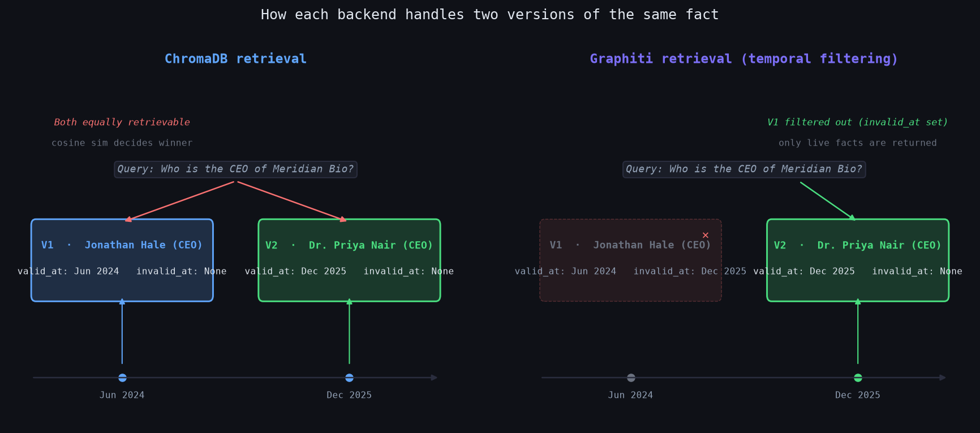Viewport: 980px width, 433px height.
Task: Select the blue V1 Jonathan Hale card in ChromaDB
Action: (x=122, y=260)
